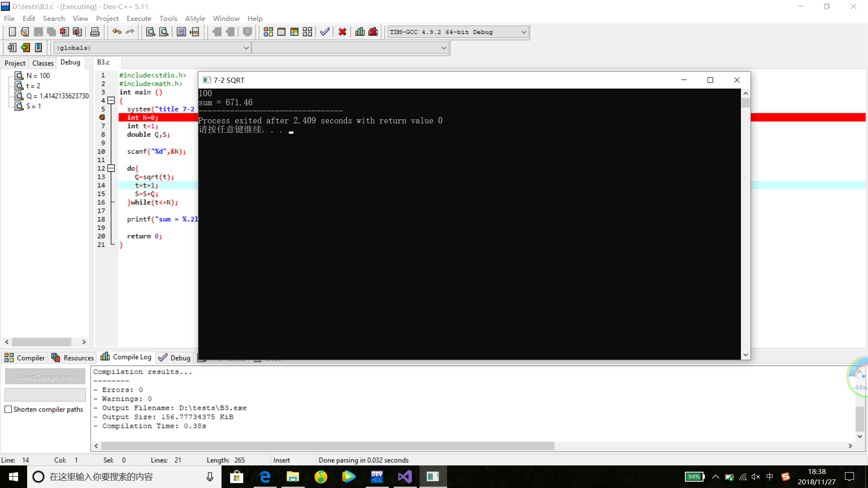Switch to the Project tab
Screen dimensions: 868x488
(15, 63)
